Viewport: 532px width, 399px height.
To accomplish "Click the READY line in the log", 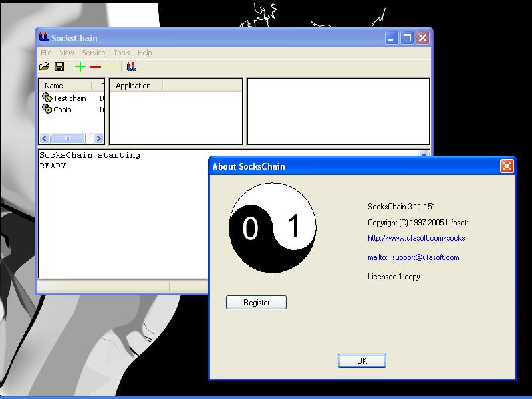I will click(53, 166).
